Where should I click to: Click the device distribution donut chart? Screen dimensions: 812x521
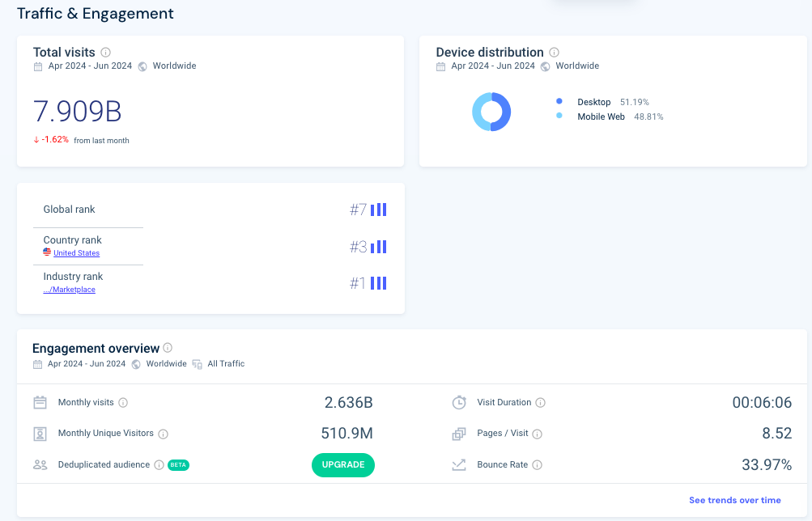coord(491,112)
